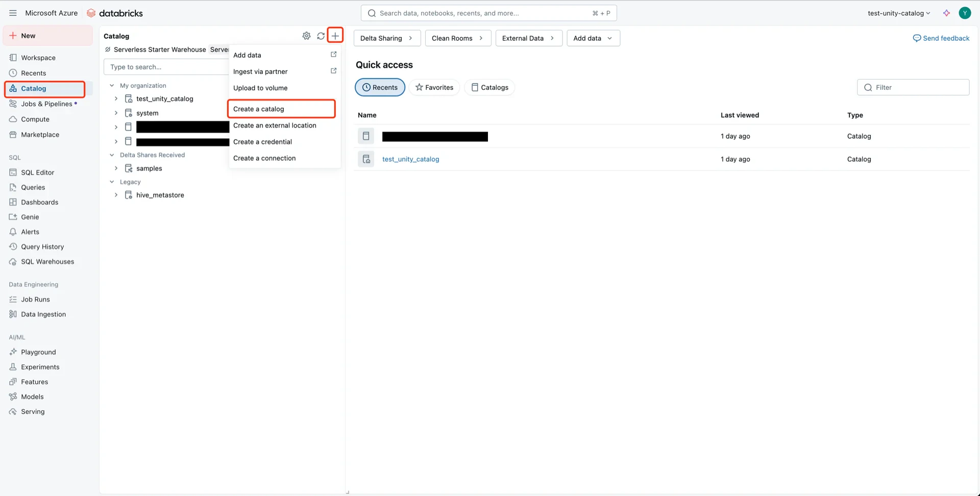The image size is (980, 496).
Task: Expand the system catalog node
Action: point(116,113)
